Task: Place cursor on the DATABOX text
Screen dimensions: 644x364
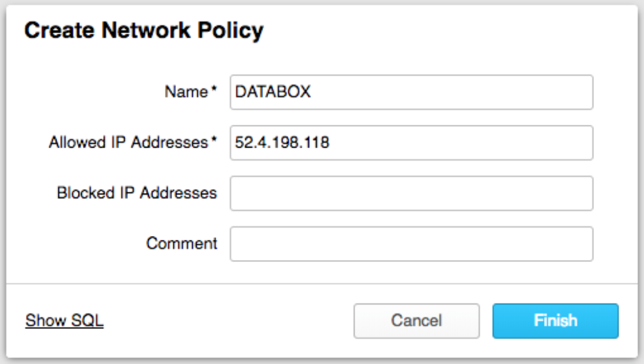Action: pyautogui.click(x=273, y=92)
